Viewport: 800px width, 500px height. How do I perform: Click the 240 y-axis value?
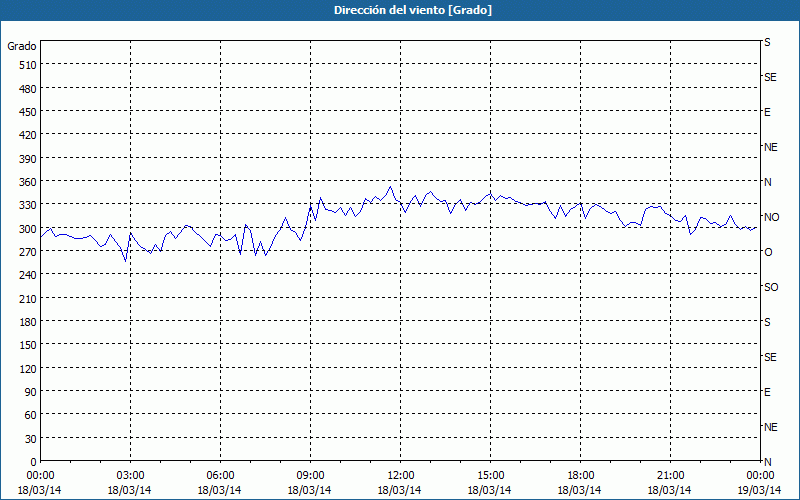coord(29,275)
